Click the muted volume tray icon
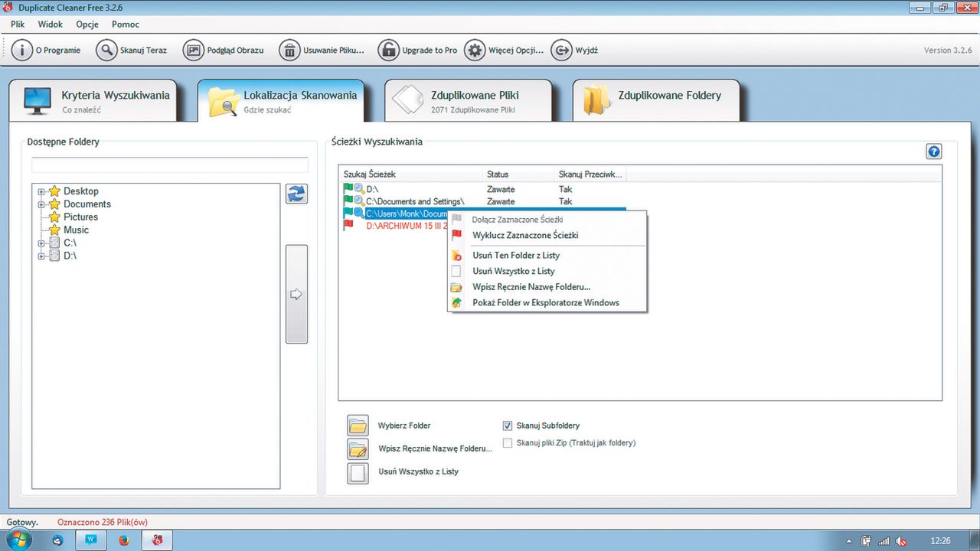This screenshot has height=551, width=980. tap(902, 541)
